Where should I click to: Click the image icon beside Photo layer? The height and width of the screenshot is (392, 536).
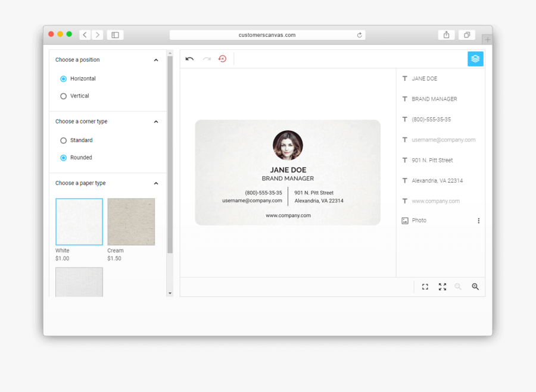(405, 221)
